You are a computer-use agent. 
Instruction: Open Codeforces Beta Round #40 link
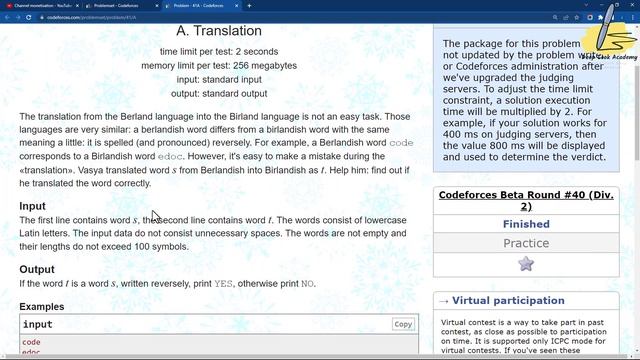click(526, 200)
